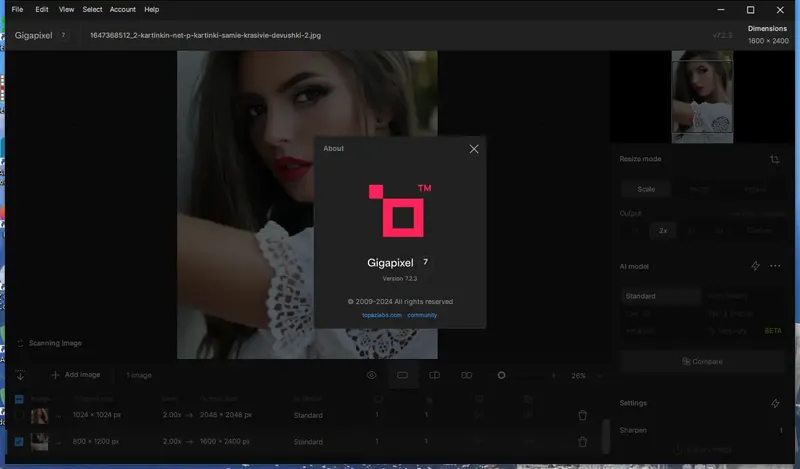Click the 1 image count label
800x469 pixels.
click(x=139, y=375)
